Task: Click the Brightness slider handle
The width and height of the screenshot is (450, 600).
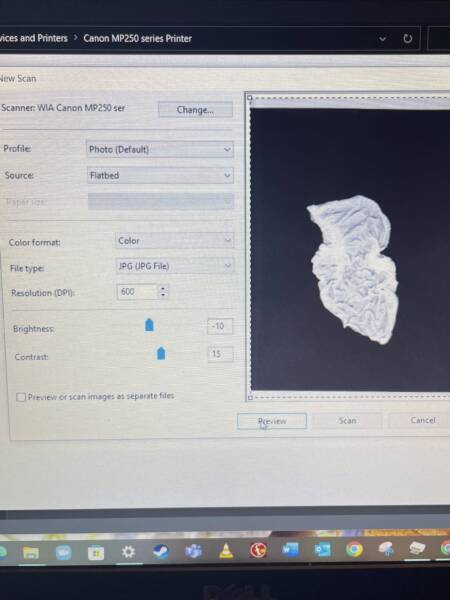Action: coord(149,324)
